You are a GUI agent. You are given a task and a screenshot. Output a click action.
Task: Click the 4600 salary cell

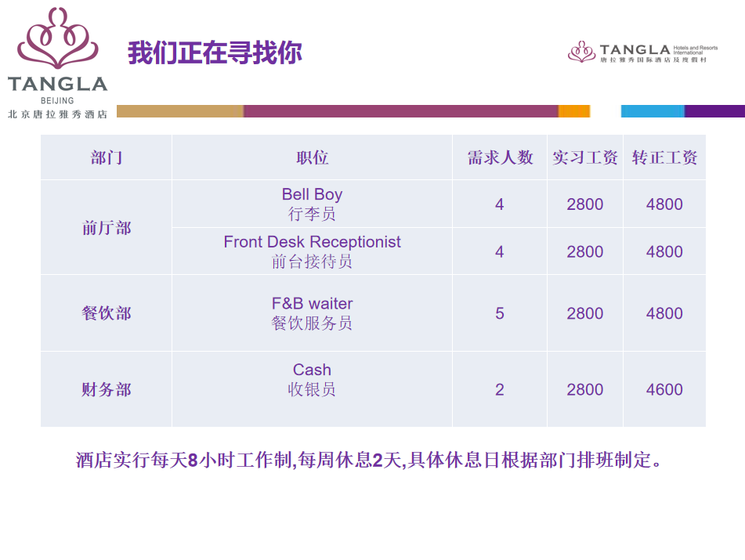(664, 389)
